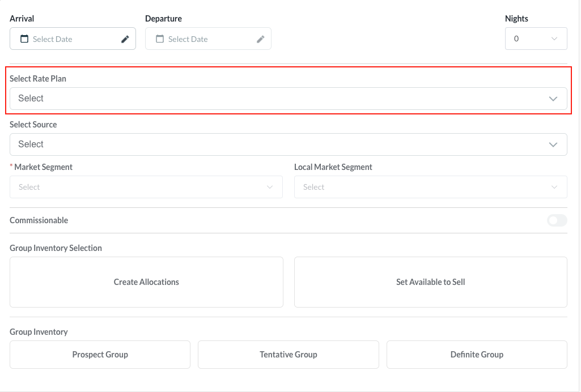Click the calendar icon in Arrival field
The image size is (581, 392).
[24, 39]
